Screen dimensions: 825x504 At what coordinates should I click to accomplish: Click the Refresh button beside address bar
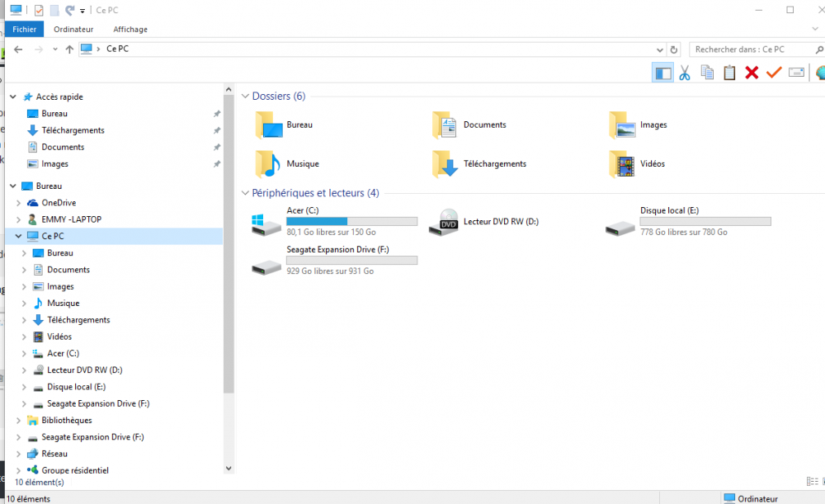(x=674, y=49)
